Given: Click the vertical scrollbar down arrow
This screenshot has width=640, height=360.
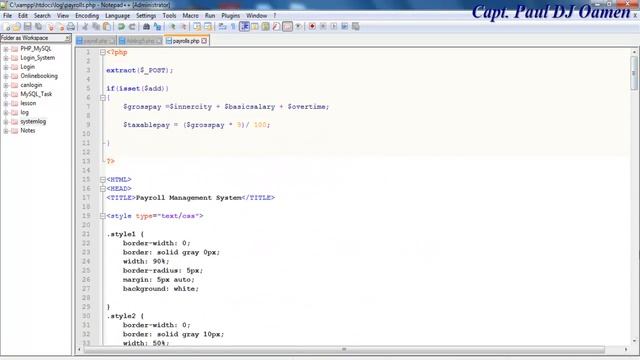Looking at the screenshot, I should coord(634,341).
